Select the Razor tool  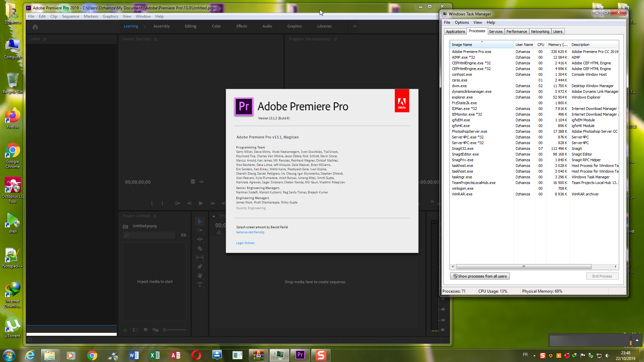pyautogui.click(x=200, y=248)
